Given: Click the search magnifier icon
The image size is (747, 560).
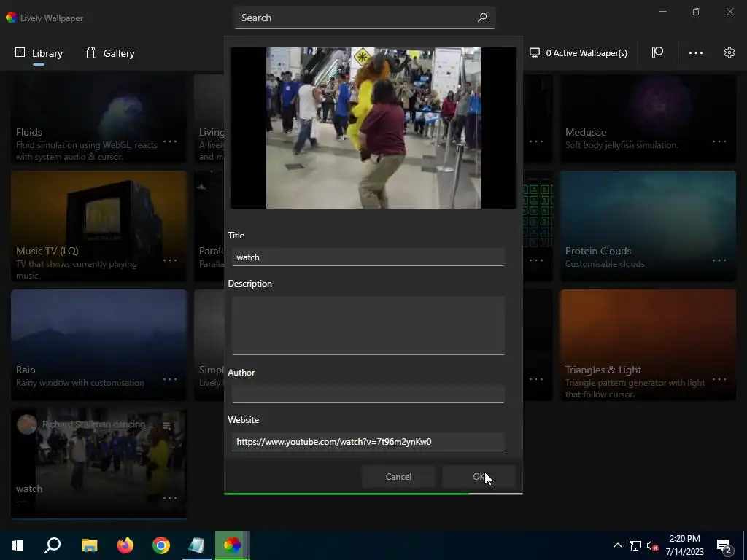Looking at the screenshot, I should [482, 17].
